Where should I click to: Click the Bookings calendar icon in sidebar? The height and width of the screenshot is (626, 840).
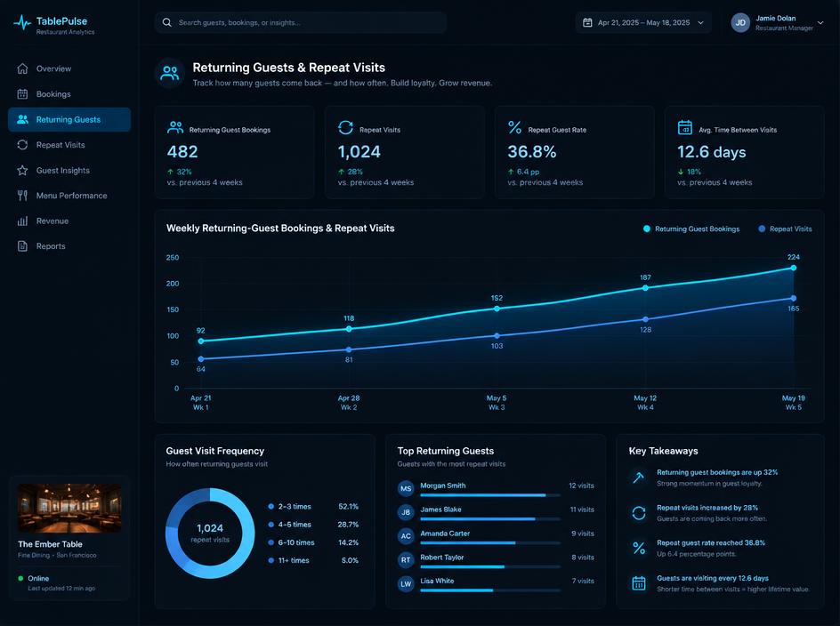coord(22,94)
